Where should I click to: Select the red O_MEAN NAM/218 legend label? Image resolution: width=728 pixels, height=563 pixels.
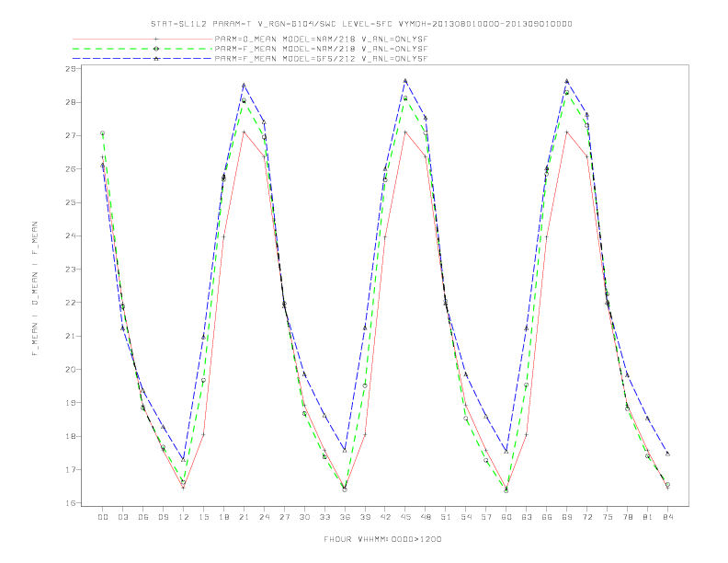tap(321, 39)
